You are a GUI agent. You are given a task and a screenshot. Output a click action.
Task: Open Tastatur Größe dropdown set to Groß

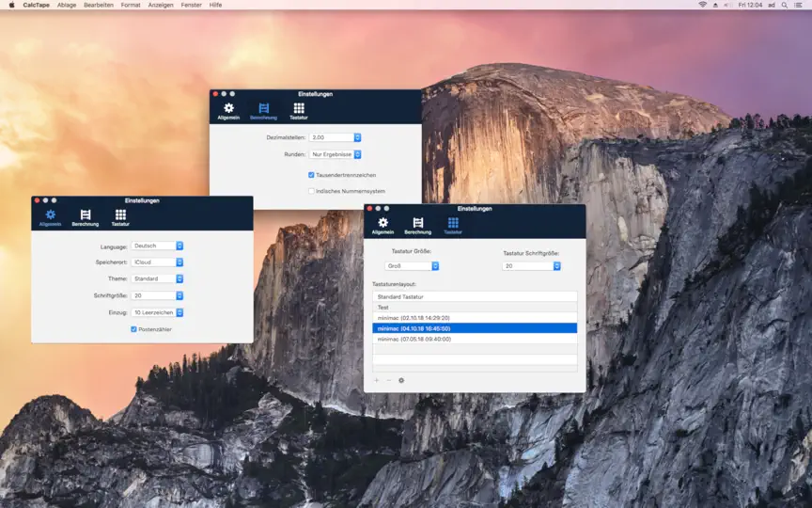pos(412,266)
